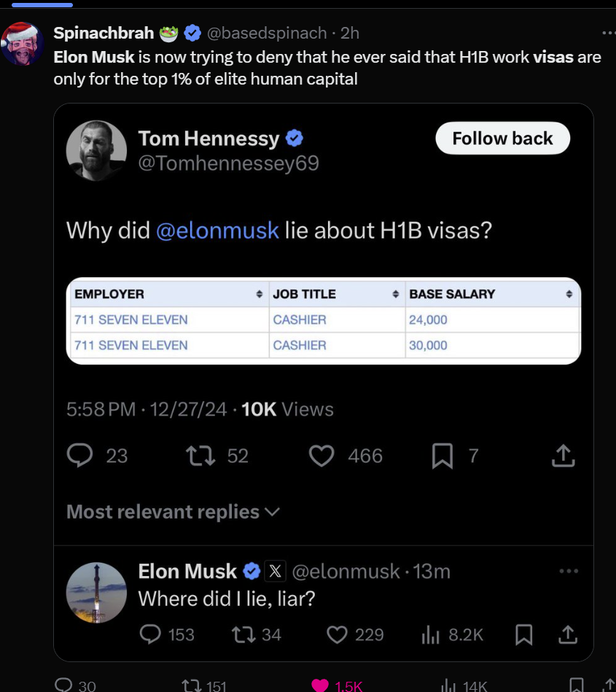
Task: Click the Follow back button
Action: click(502, 139)
